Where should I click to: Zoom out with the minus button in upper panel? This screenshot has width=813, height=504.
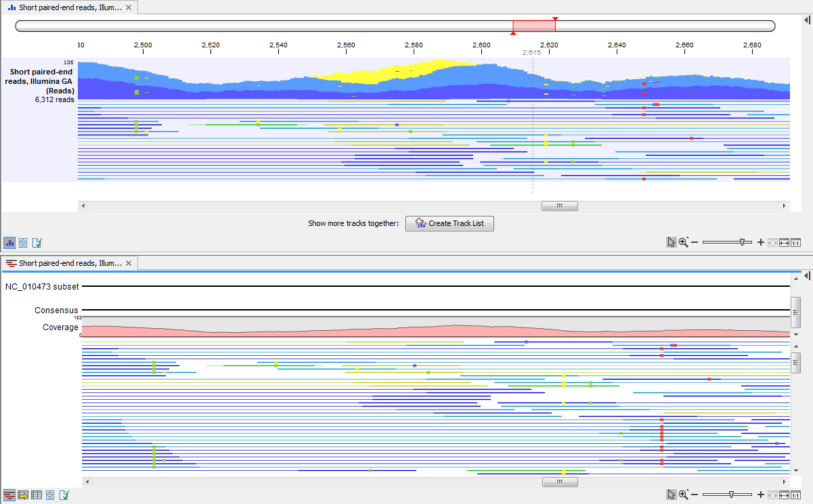point(695,242)
